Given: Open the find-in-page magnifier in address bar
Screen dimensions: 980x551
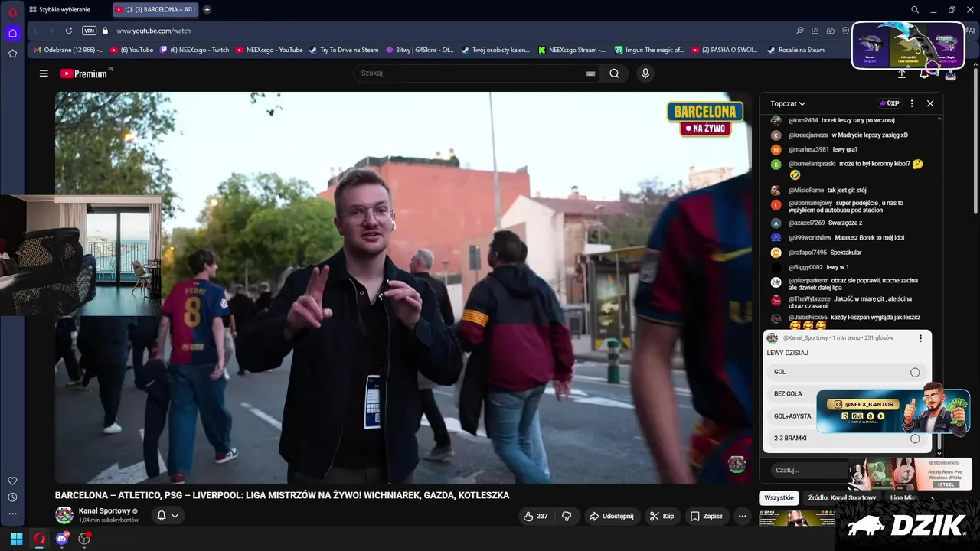Looking at the screenshot, I should [800, 31].
